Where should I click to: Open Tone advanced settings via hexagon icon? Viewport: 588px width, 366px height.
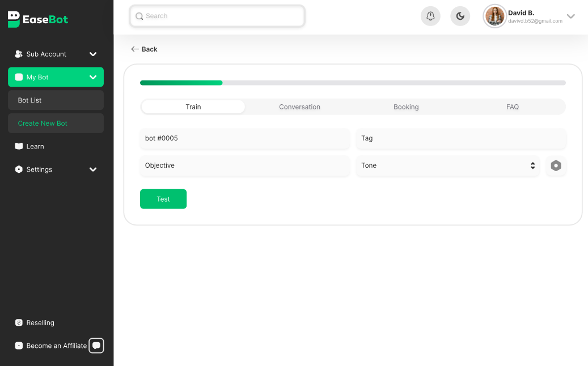pyautogui.click(x=556, y=166)
